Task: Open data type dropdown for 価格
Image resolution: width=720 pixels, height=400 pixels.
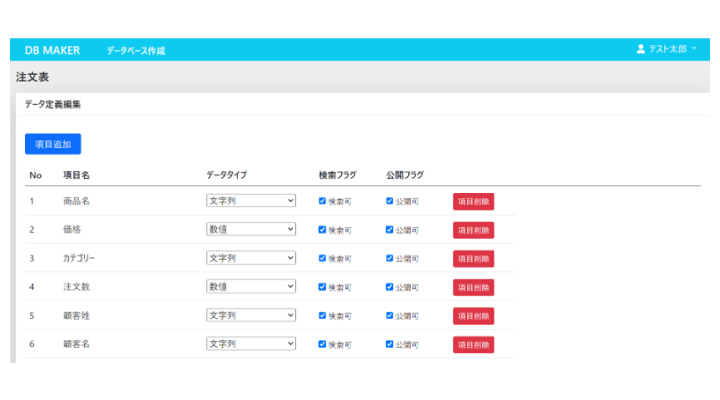Action: click(x=251, y=230)
